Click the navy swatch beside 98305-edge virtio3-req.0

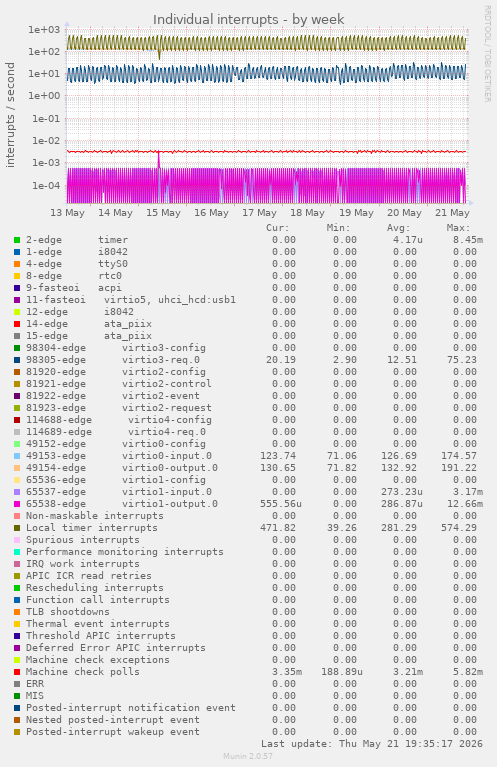[x=17, y=360]
